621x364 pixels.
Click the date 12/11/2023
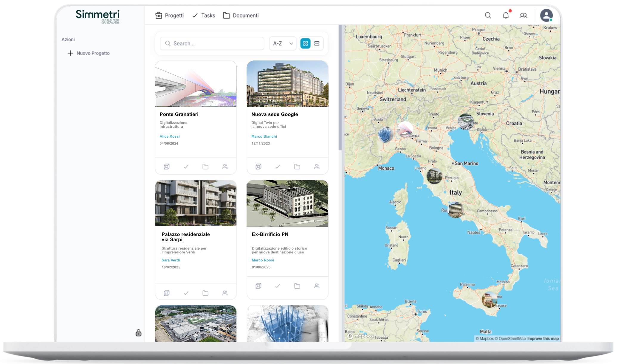(261, 144)
